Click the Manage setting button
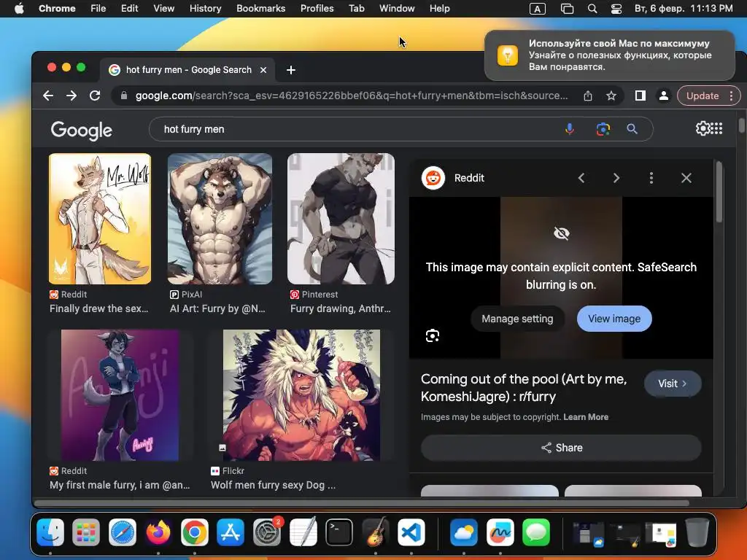Screen dimensions: 747x560 [x=517, y=319]
